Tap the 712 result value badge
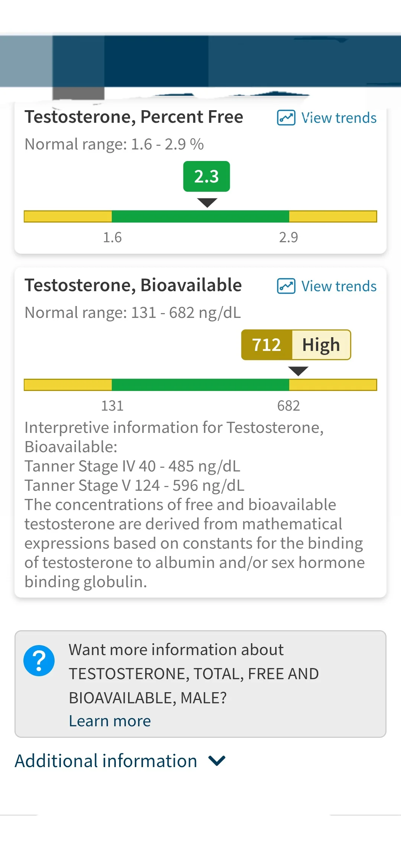 point(267,345)
